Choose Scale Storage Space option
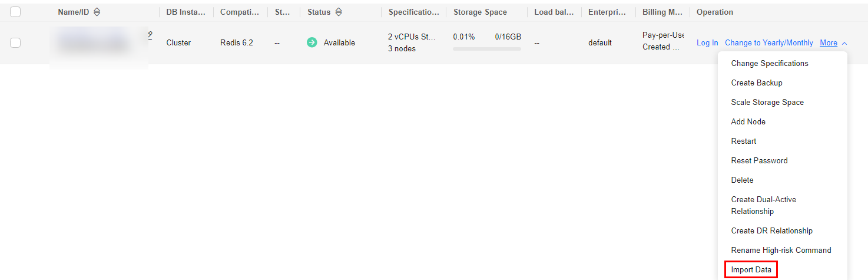Screen dimensions: 868x280 point(767,102)
